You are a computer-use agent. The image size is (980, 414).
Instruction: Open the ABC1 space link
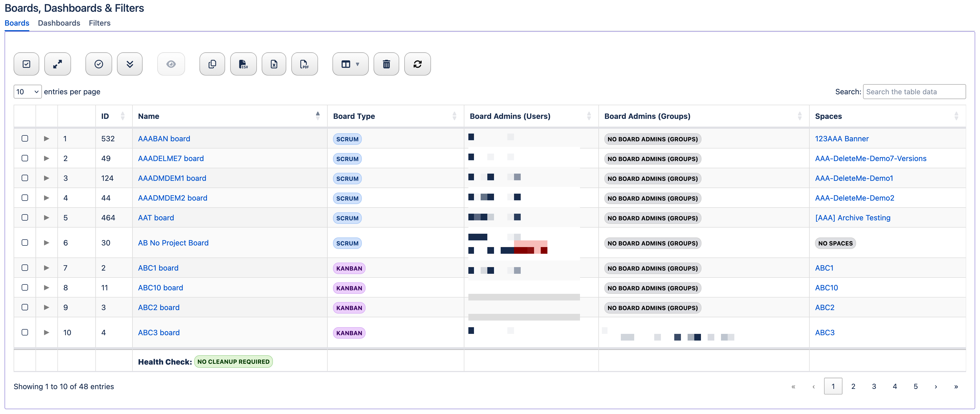point(824,268)
